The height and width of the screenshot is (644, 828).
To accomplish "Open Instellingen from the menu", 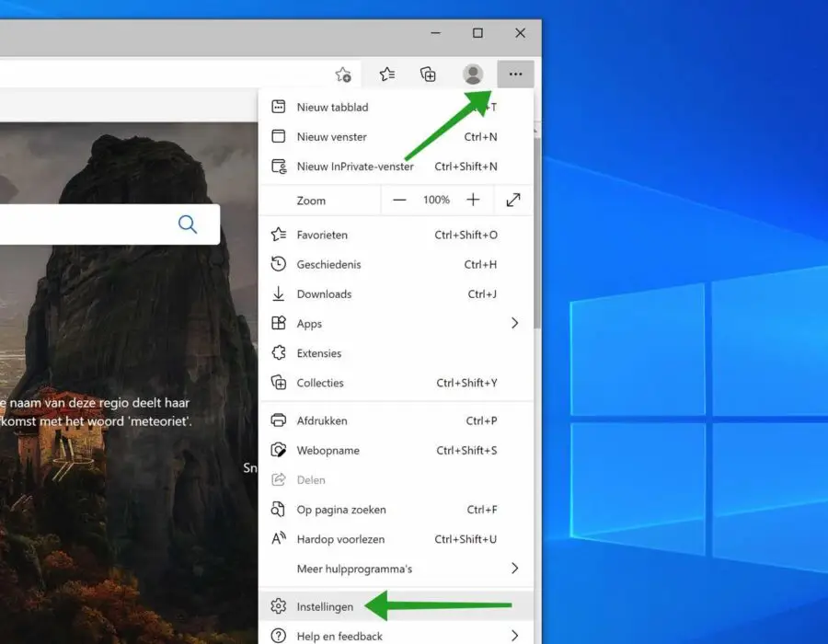I will click(x=396, y=606).
